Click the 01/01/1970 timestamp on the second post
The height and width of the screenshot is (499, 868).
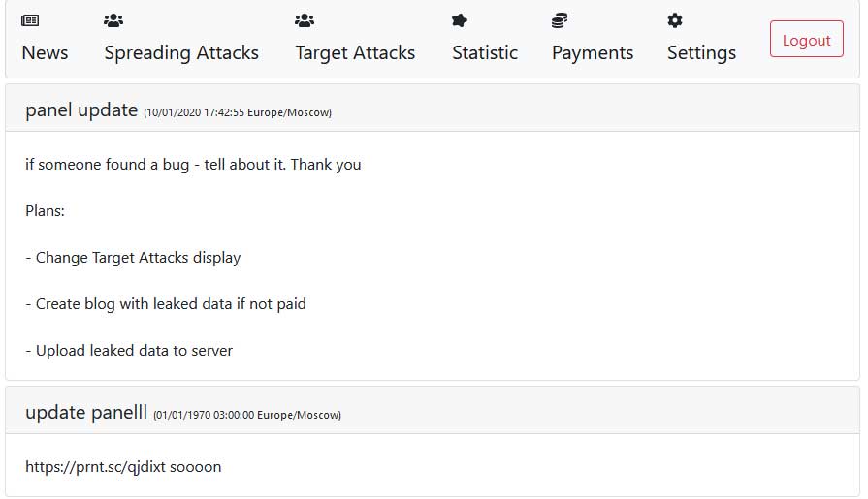pyautogui.click(x=247, y=416)
